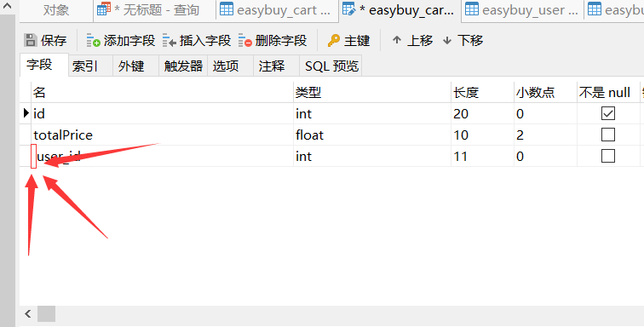644x327 pixels.
Task: Click length value 20 for id
Action: [483, 113]
